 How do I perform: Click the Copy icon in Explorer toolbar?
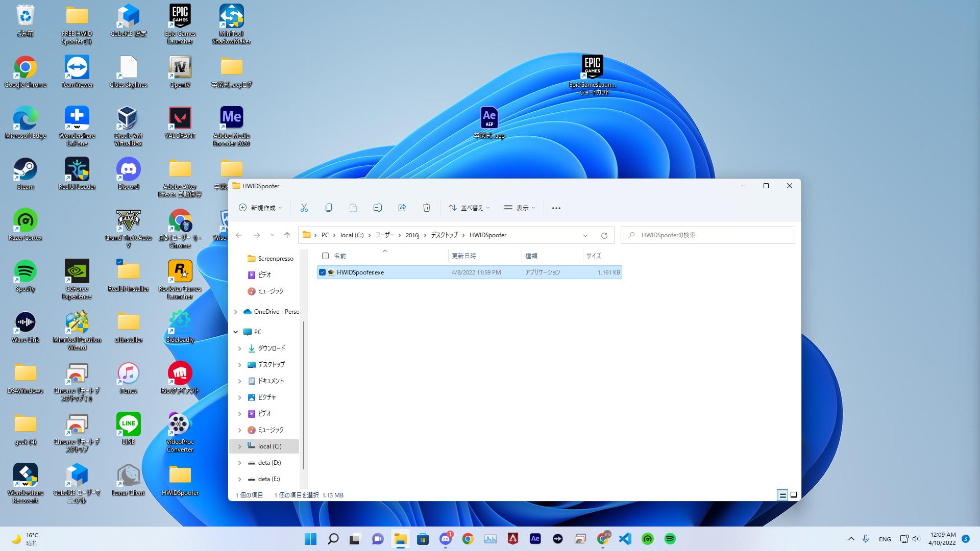coord(329,208)
